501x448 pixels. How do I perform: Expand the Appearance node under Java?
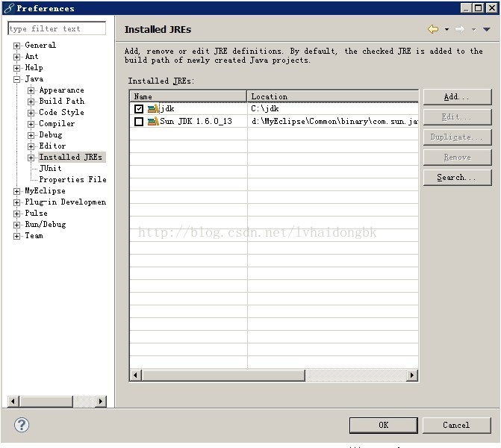coord(31,90)
